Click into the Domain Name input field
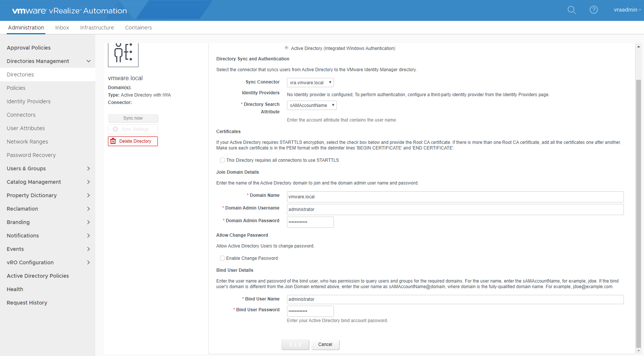The width and height of the screenshot is (644, 356). coord(455,197)
